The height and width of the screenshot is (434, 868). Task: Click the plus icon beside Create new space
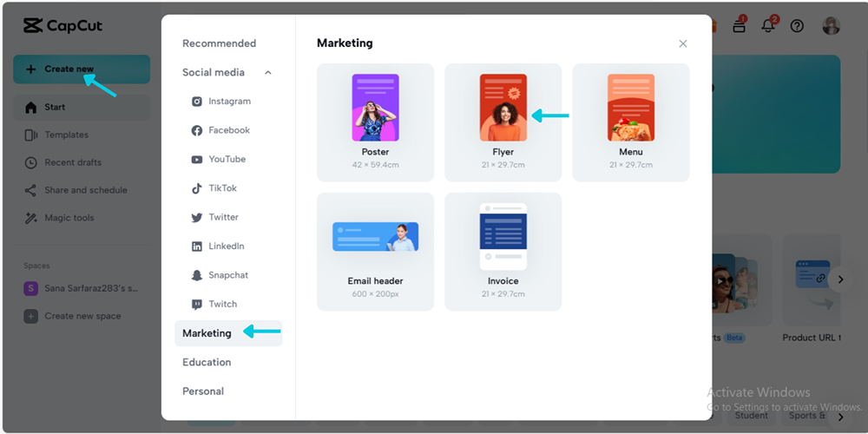[x=31, y=316]
